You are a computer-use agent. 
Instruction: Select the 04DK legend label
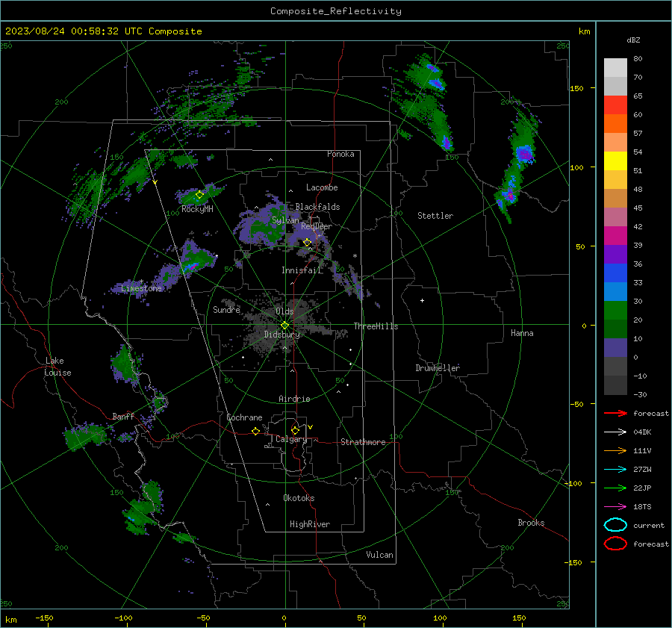coord(642,432)
